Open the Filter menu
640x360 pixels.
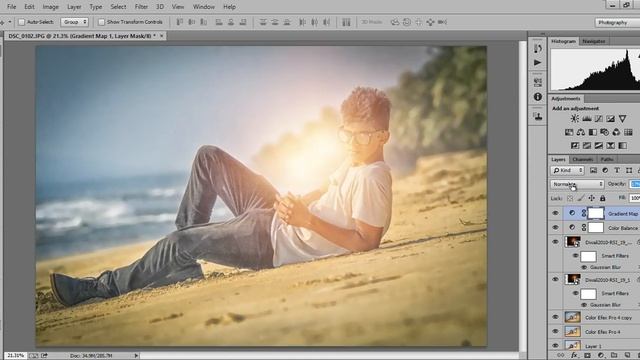[x=141, y=7]
